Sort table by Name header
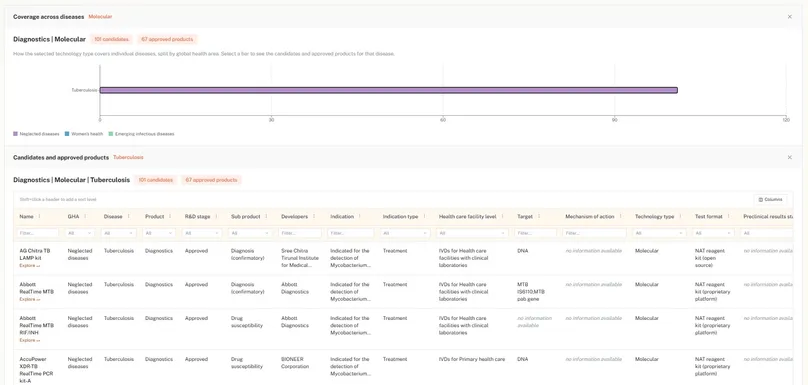Screen dimensions: 808x385 coord(27,216)
